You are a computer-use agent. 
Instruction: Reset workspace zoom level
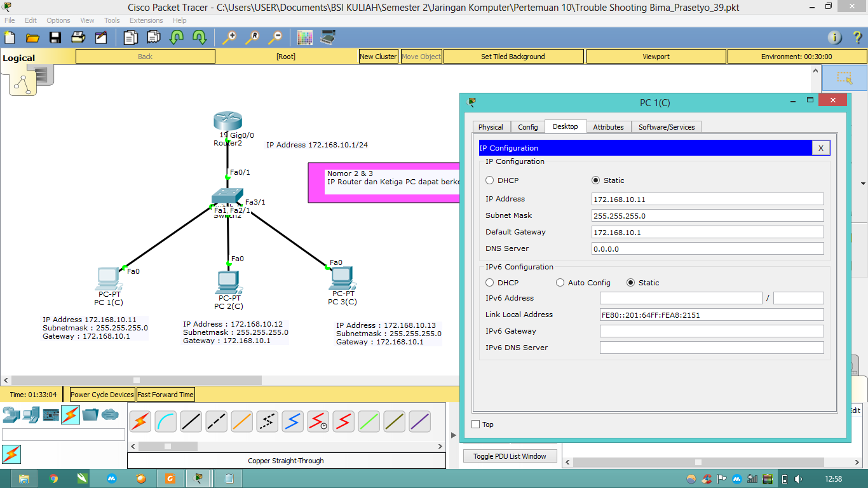[252, 37]
